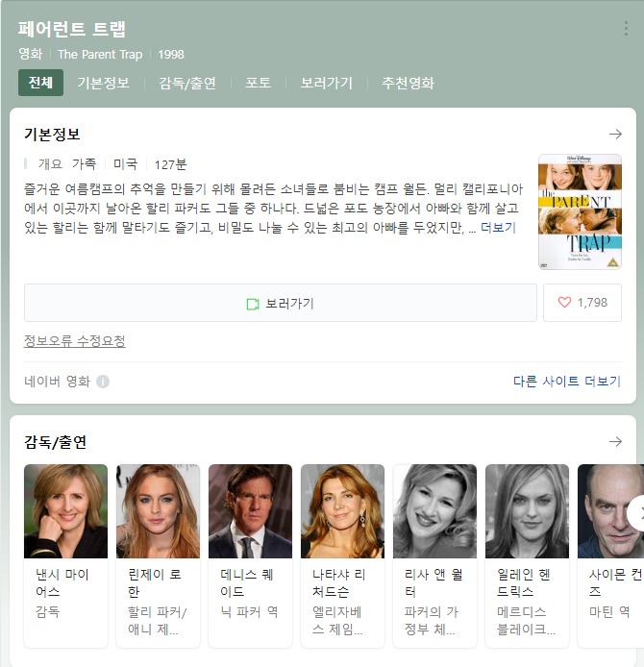
Task: Open the 감독/출연 tab
Action: click(187, 83)
